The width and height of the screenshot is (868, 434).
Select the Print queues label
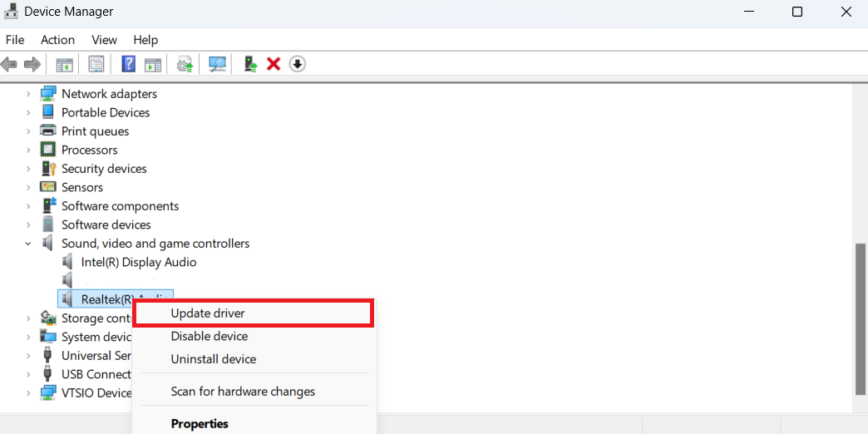click(96, 131)
